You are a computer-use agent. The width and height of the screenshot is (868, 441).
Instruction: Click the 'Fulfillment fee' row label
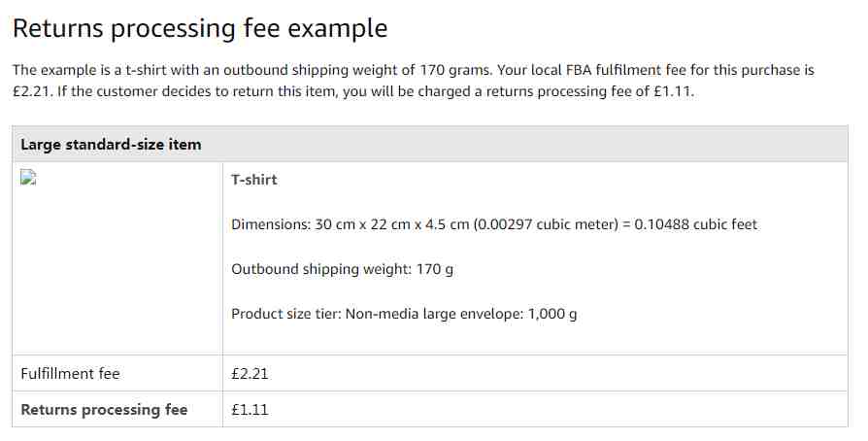coord(70,374)
